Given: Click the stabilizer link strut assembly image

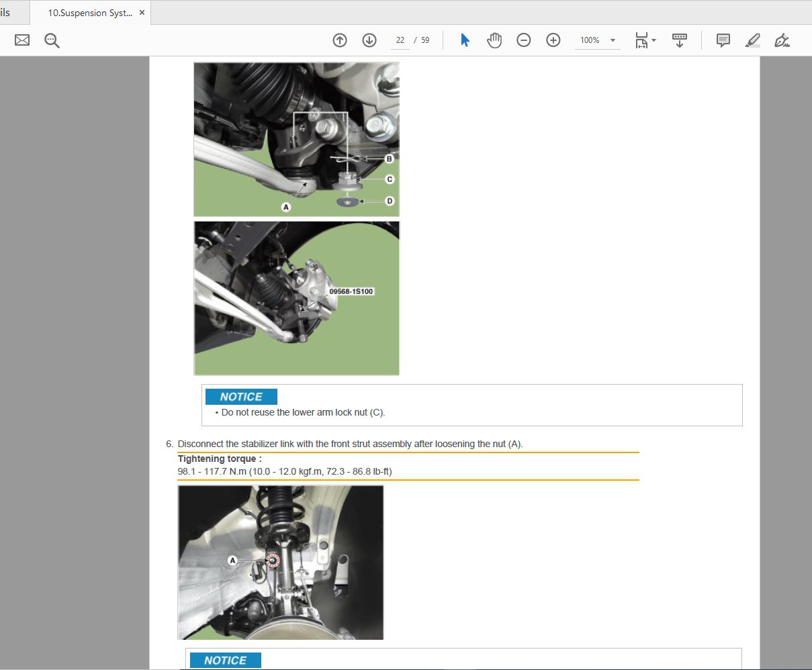Looking at the screenshot, I should (281, 563).
